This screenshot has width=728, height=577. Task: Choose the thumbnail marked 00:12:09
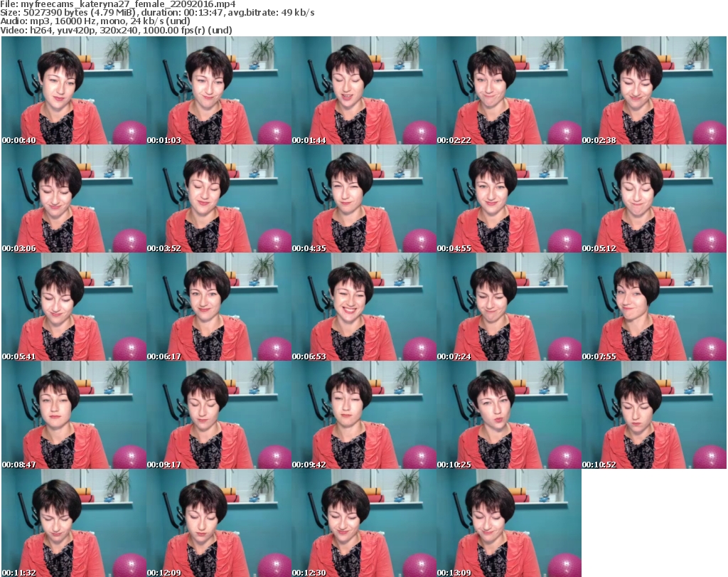pyautogui.click(x=219, y=523)
